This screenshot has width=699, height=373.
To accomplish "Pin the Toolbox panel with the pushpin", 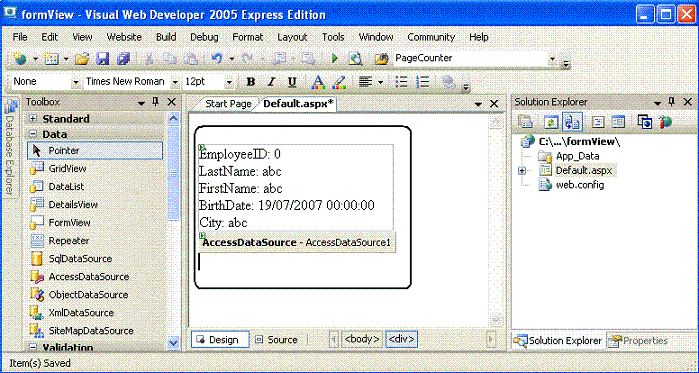I will click(x=155, y=102).
